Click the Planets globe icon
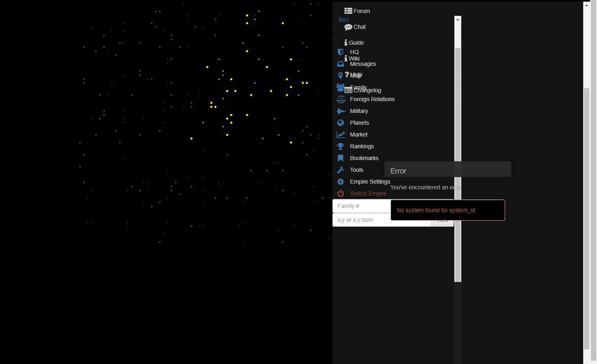The height and width of the screenshot is (364, 597). (x=341, y=123)
